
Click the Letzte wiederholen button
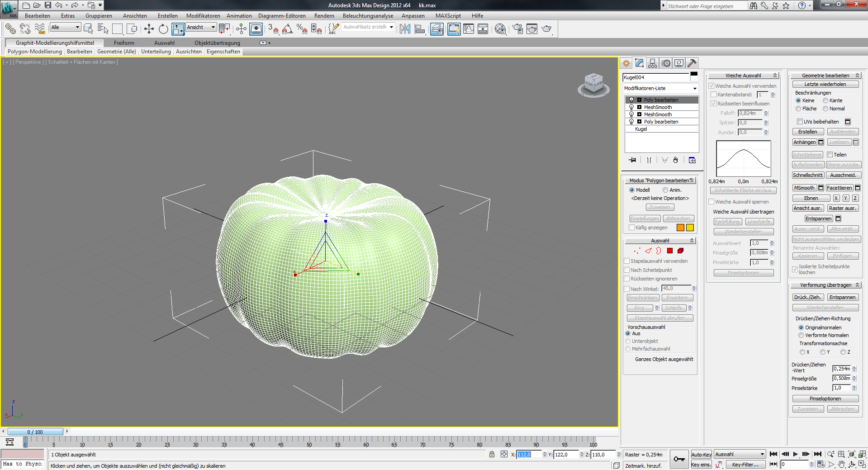point(825,84)
